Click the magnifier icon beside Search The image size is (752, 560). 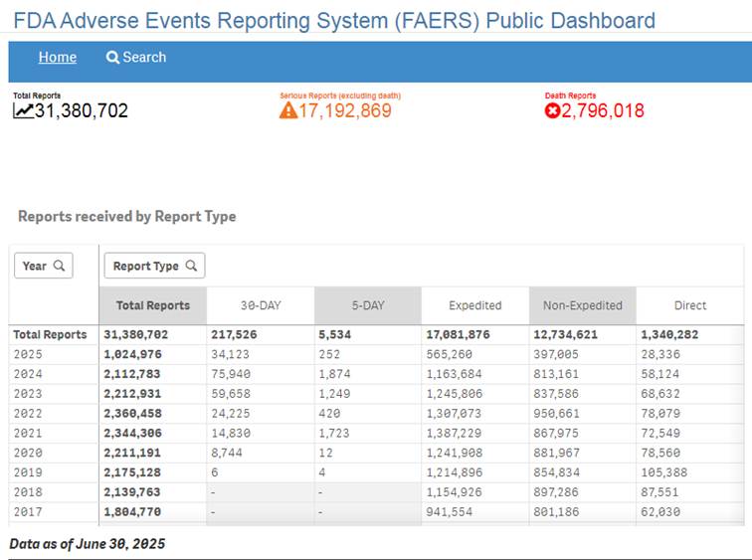point(112,58)
